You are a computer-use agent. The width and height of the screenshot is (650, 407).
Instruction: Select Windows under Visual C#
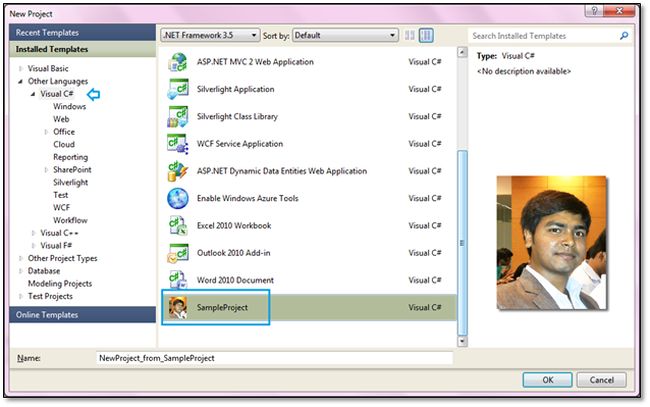69,107
